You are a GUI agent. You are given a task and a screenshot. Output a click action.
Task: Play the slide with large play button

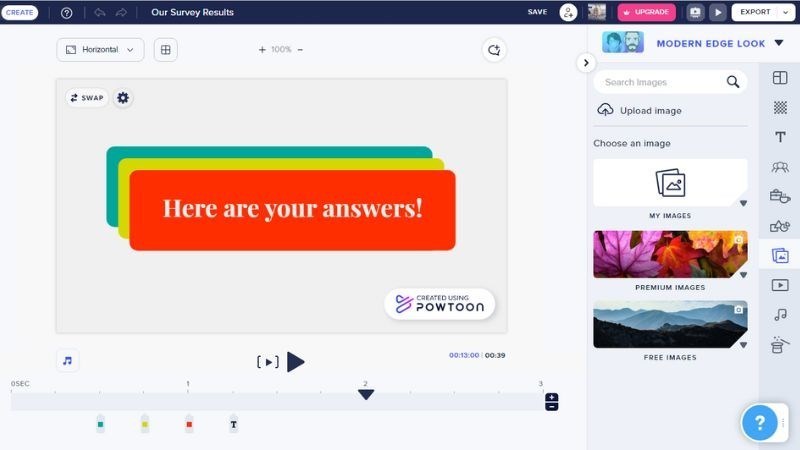tap(295, 362)
